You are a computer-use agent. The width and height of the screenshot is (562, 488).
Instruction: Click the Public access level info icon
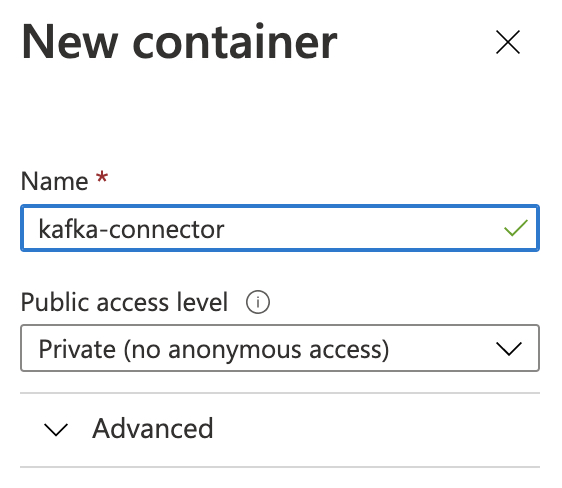(x=258, y=302)
